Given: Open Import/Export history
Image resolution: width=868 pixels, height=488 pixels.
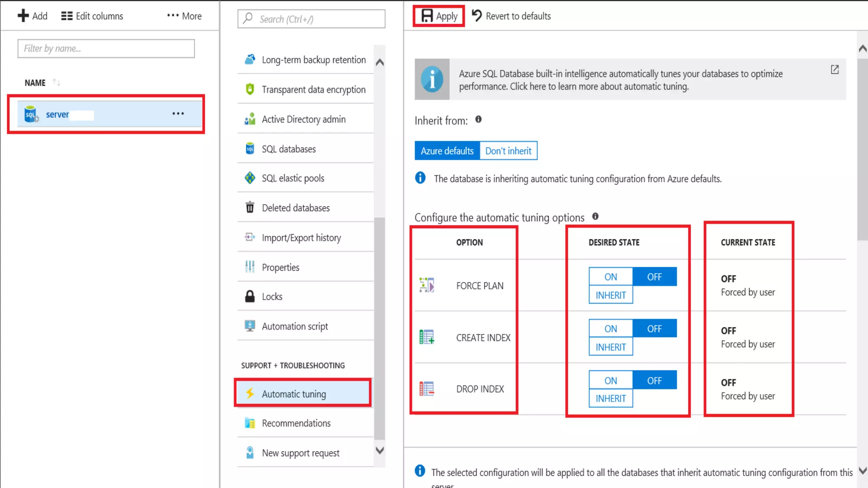Looking at the screenshot, I should [305, 238].
